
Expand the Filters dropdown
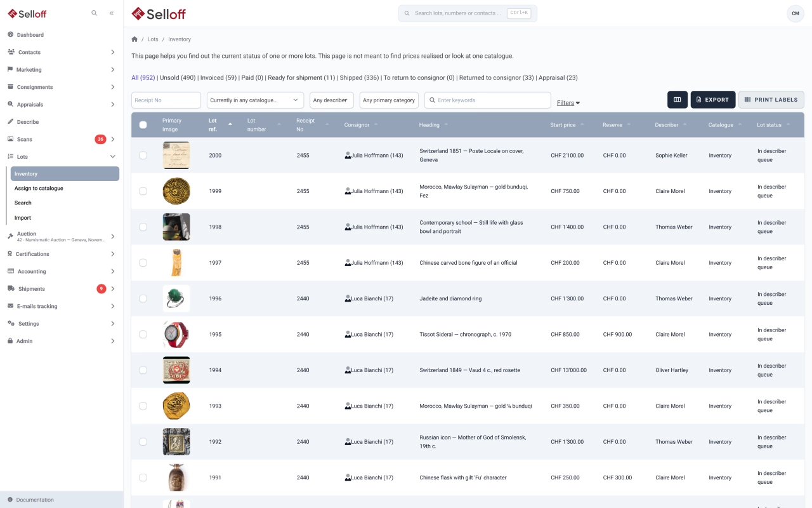pyautogui.click(x=568, y=103)
